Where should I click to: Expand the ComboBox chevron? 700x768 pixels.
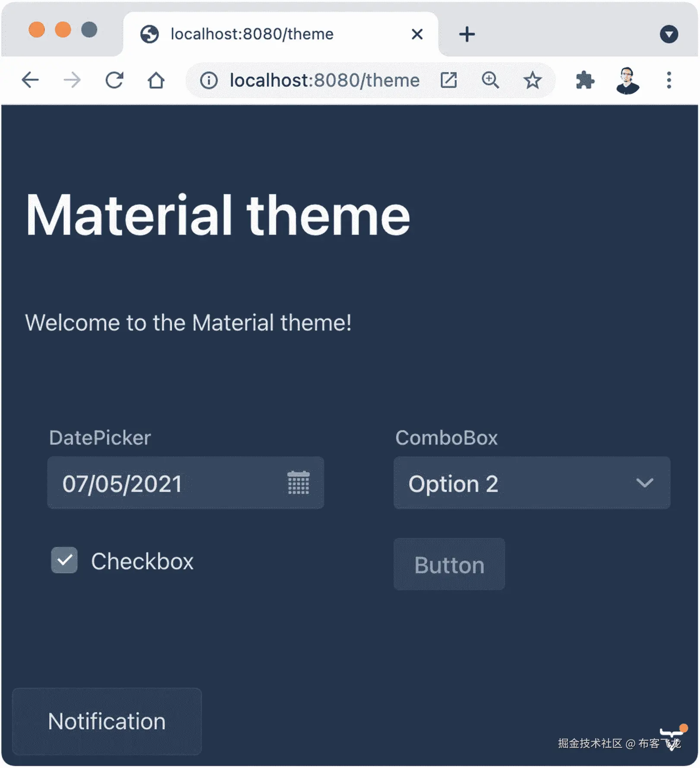pyautogui.click(x=645, y=483)
